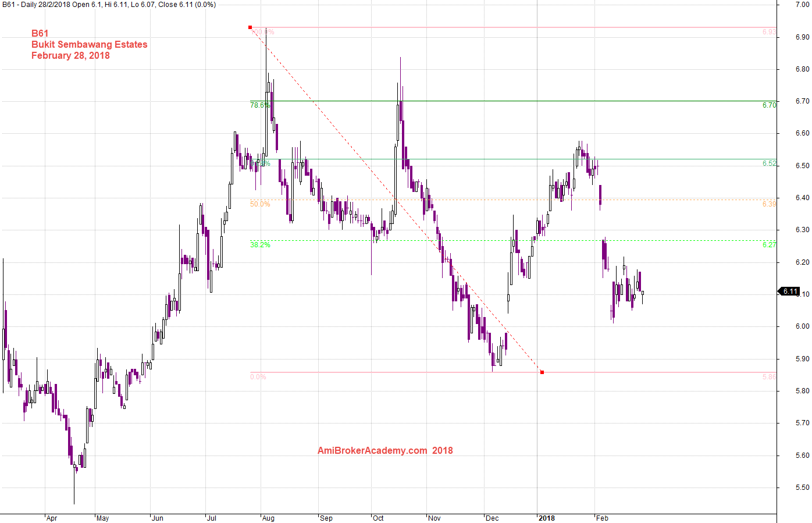Select the 'Bukit Sembawang Estates' title text
Image resolution: width=812 pixels, height=523 pixels.
90,45
